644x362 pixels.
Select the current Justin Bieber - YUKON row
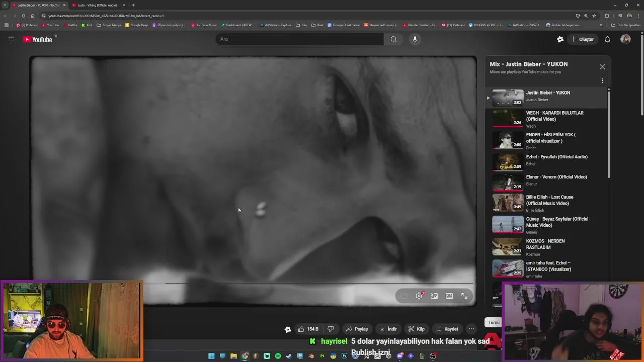click(x=547, y=97)
